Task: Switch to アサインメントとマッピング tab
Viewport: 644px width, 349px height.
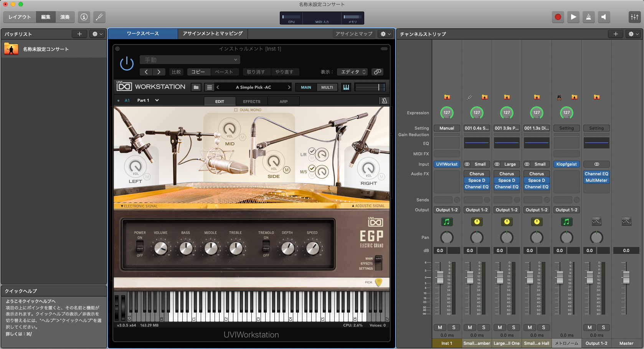Action: [x=213, y=34]
